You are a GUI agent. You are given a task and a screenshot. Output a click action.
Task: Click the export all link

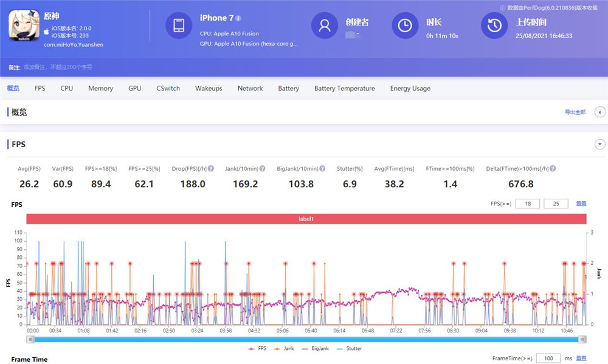coord(575,112)
